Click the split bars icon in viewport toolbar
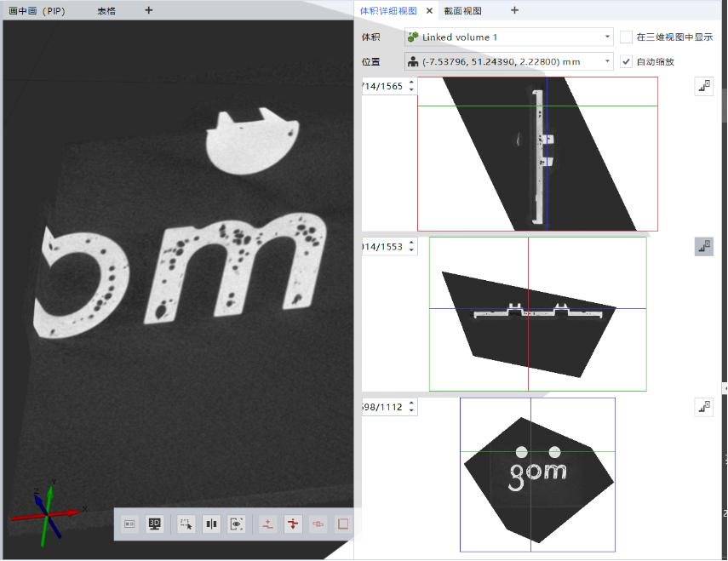The height and width of the screenshot is (561, 728). 211,524
